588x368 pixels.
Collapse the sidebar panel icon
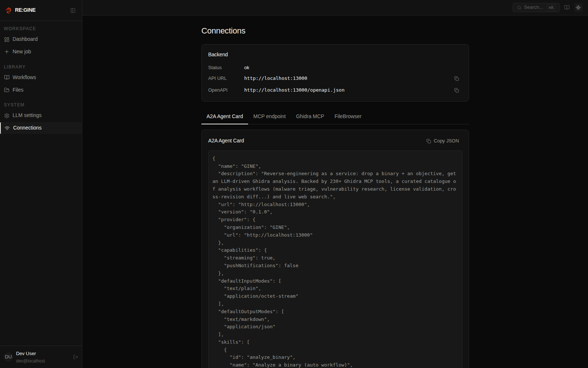tap(73, 10)
